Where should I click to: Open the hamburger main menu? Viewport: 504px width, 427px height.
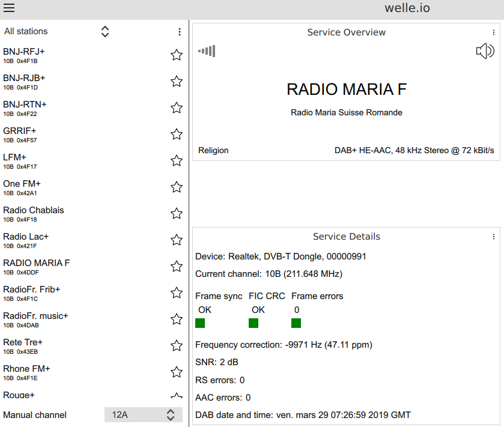9,8
